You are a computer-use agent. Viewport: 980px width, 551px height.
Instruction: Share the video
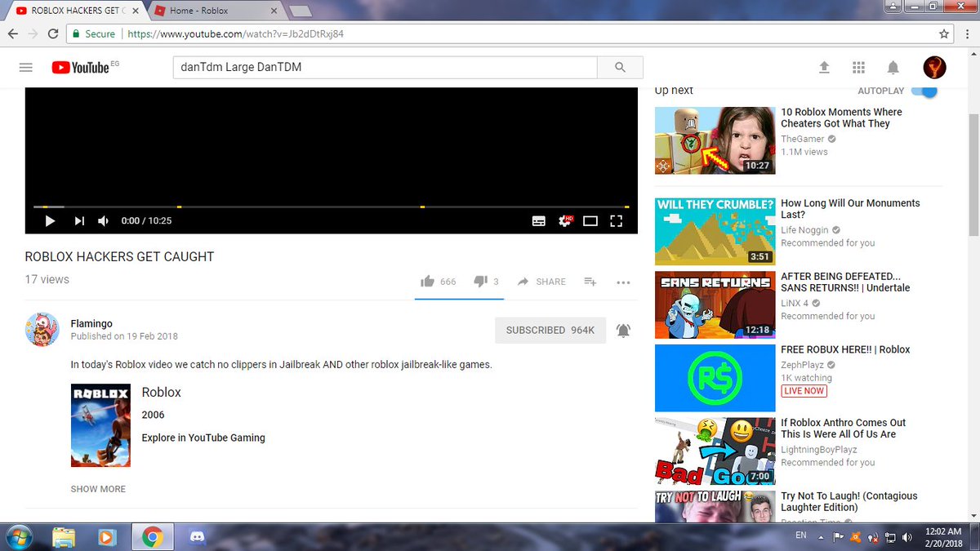tap(541, 282)
